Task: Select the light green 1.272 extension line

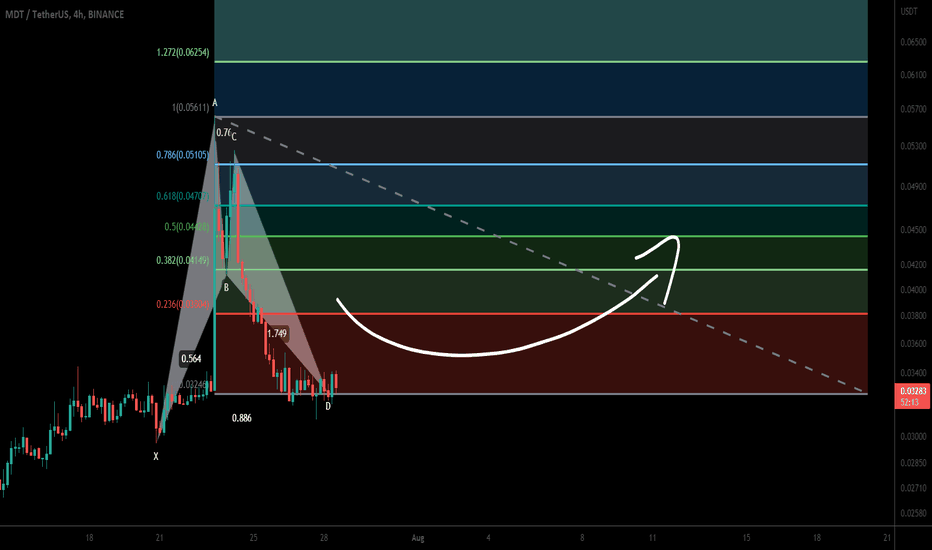Action: click(x=541, y=61)
